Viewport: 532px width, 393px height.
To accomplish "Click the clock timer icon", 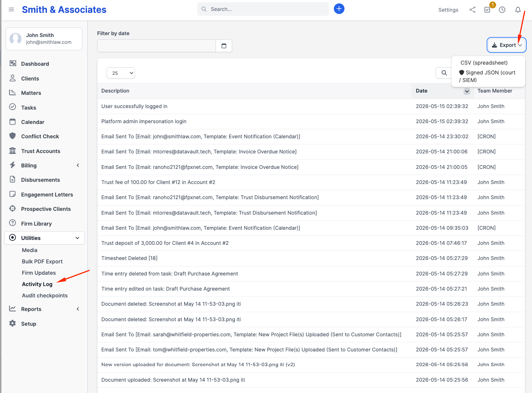I will [x=502, y=10].
